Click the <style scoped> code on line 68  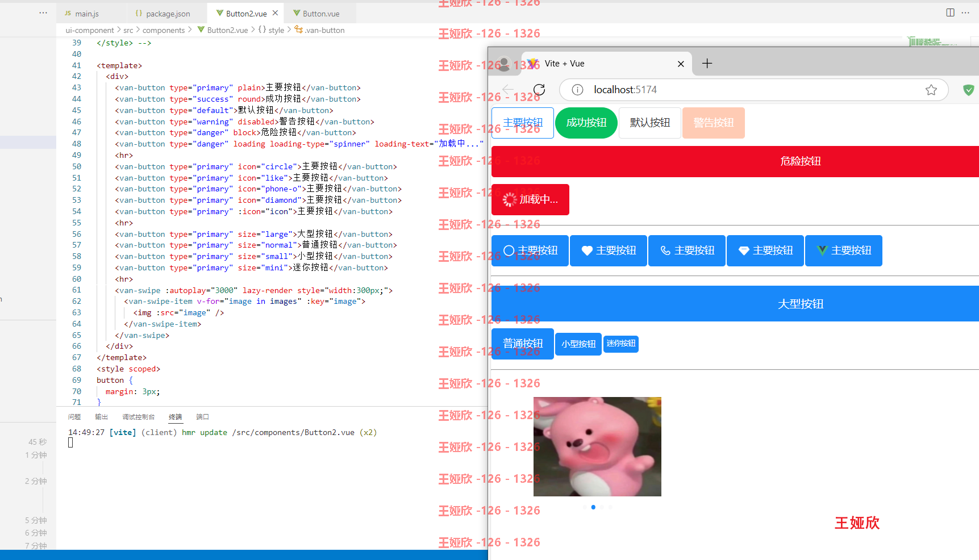point(128,369)
